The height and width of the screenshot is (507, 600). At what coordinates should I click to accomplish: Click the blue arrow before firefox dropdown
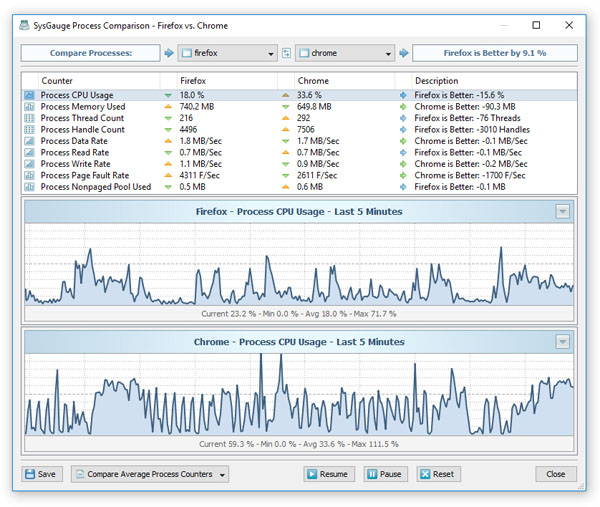pyautogui.click(x=169, y=53)
